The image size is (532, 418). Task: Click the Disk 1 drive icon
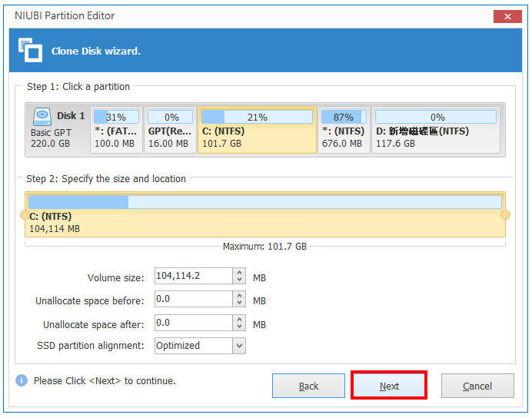click(x=42, y=117)
